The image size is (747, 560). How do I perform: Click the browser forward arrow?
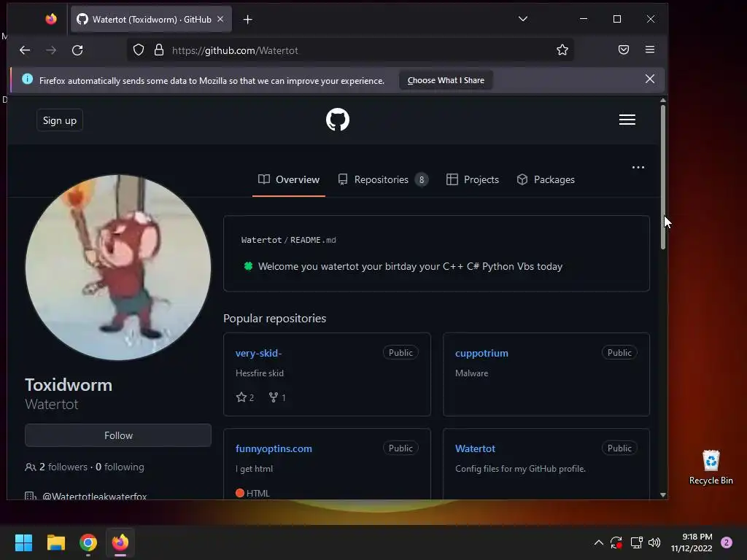pos(51,50)
